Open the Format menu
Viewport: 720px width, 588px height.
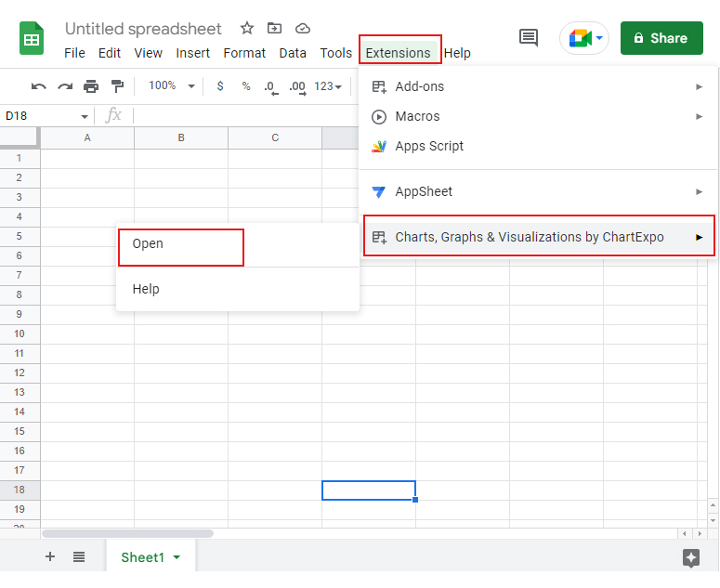244,53
